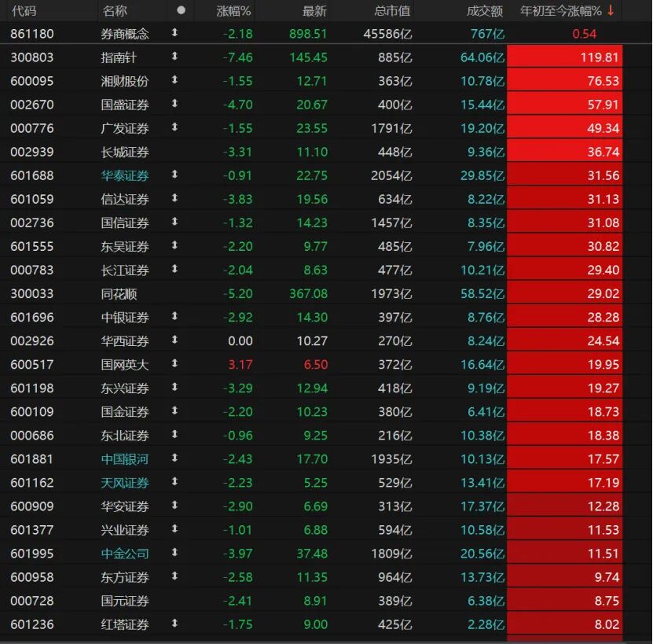The image size is (653, 644).
Task: Click the 成交额 column header
Action: (x=485, y=11)
